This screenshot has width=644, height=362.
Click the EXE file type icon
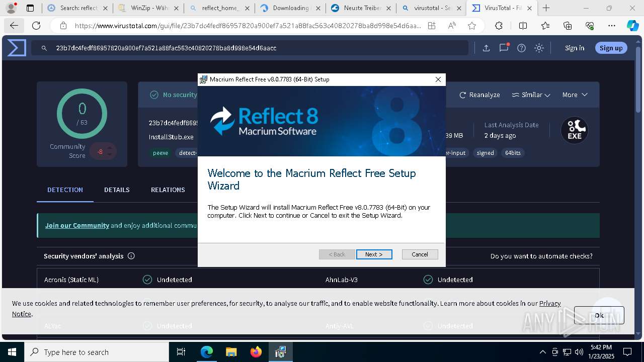[575, 130]
